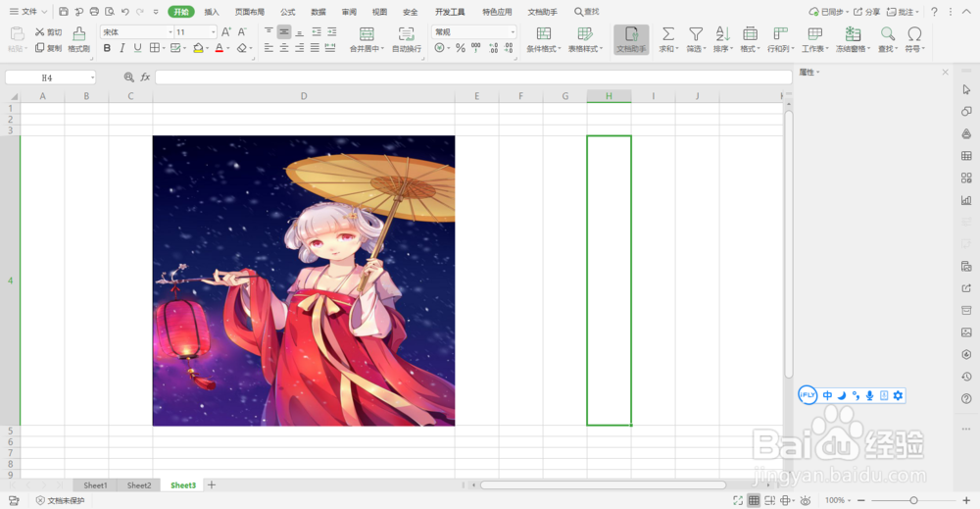Image resolution: width=980 pixels, height=509 pixels.
Task: Open the font name dropdown (宋体)
Action: (170, 32)
